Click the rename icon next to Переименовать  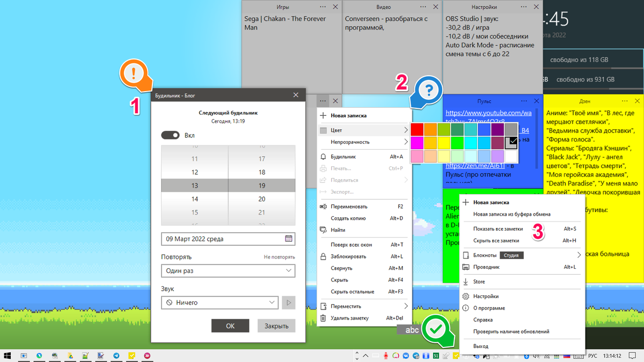click(323, 206)
